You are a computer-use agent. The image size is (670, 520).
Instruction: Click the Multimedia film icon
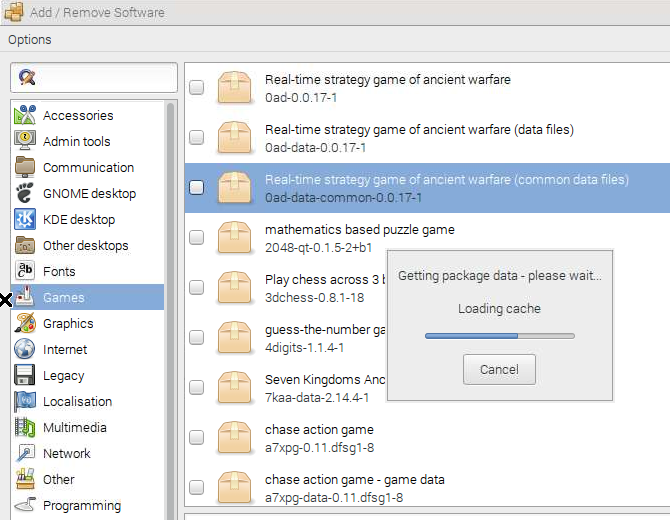25,427
